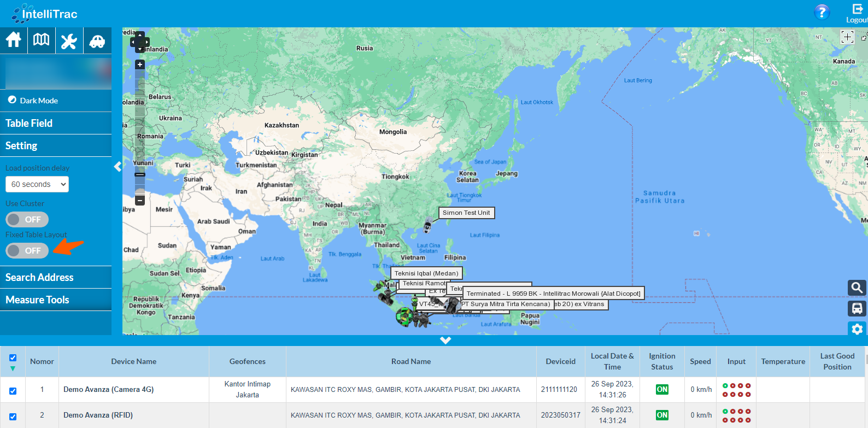The height and width of the screenshot is (428, 868).
Task: Select the vehicle car icon
Action: pos(97,41)
